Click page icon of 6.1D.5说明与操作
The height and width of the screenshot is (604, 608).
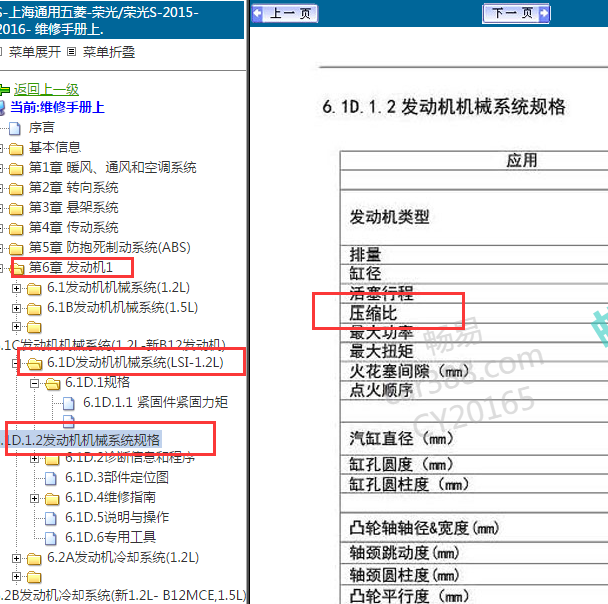point(50,518)
